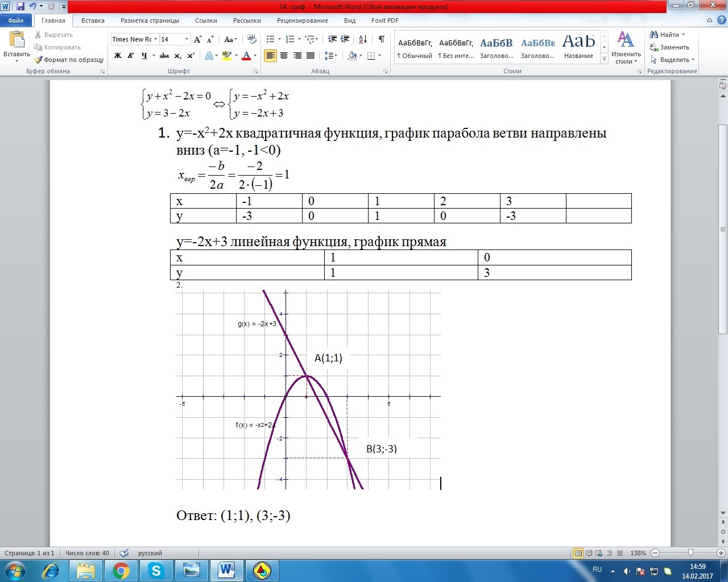Open the Разметка страницы tab

[150, 20]
